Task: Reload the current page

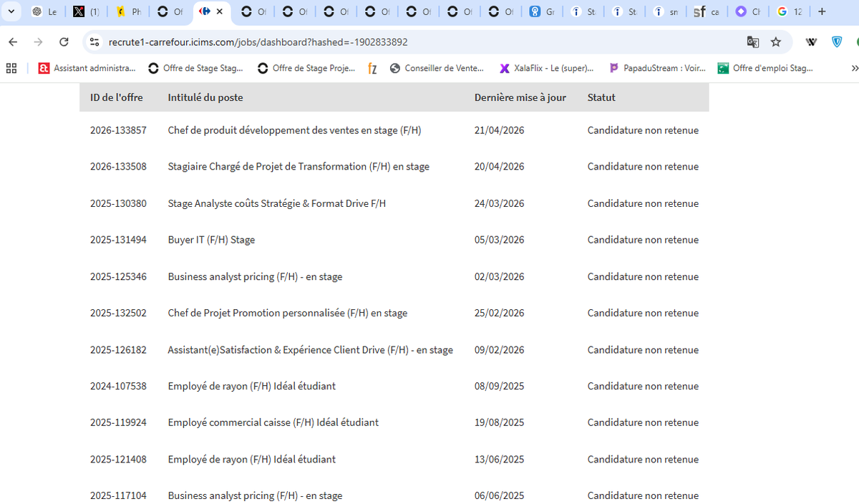Action: 64,42
